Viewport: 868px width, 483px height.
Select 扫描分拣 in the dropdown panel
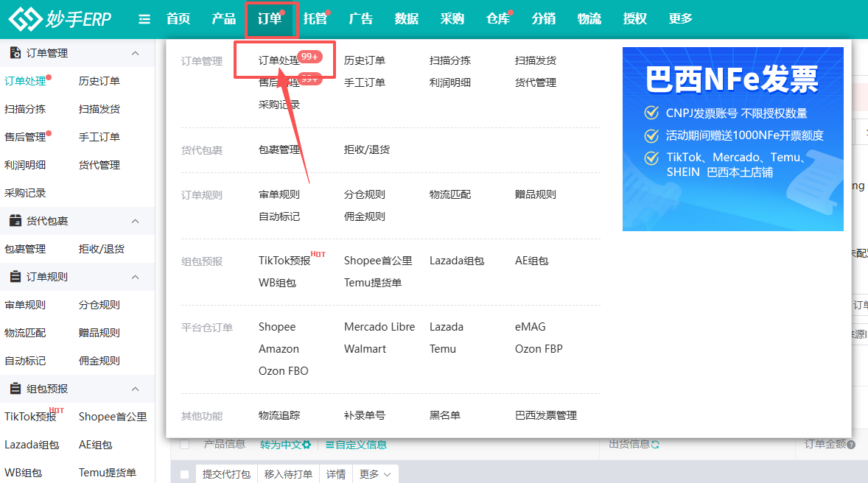[x=450, y=60]
